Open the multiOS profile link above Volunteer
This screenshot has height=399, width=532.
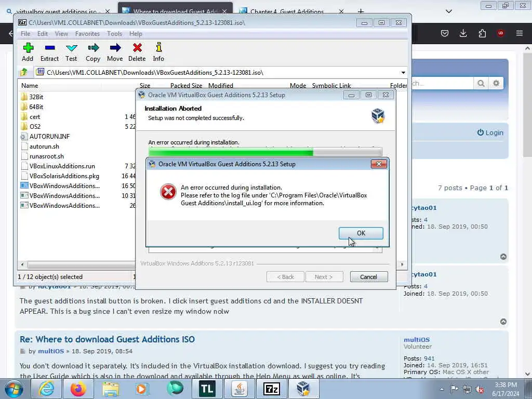pyautogui.click(x=417, y=340)
